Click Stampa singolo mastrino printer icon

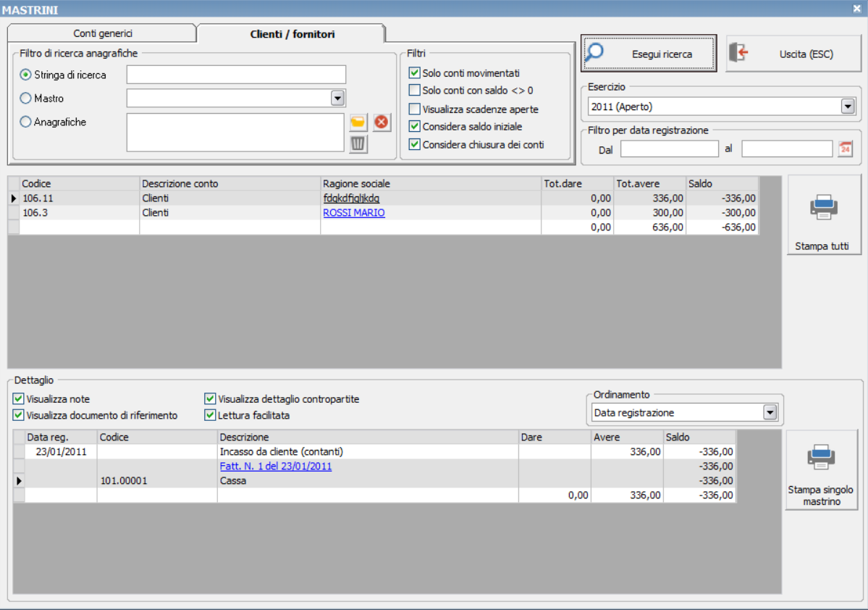pos(821,457)
